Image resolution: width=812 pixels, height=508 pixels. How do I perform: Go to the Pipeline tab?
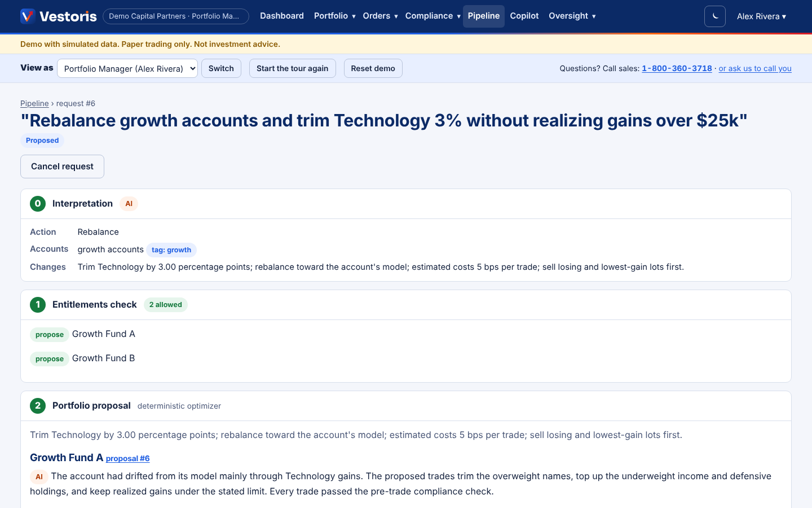coord(484,16)
